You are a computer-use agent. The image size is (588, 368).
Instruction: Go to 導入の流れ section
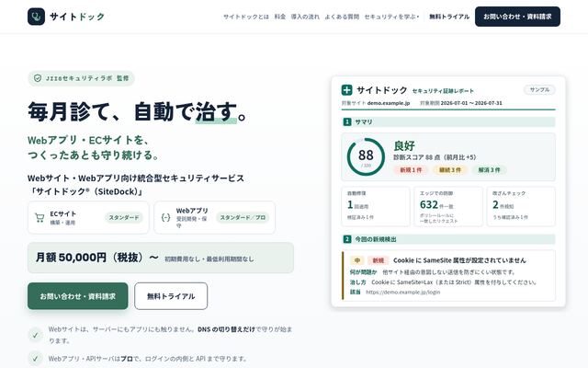[x=305, y=17]
